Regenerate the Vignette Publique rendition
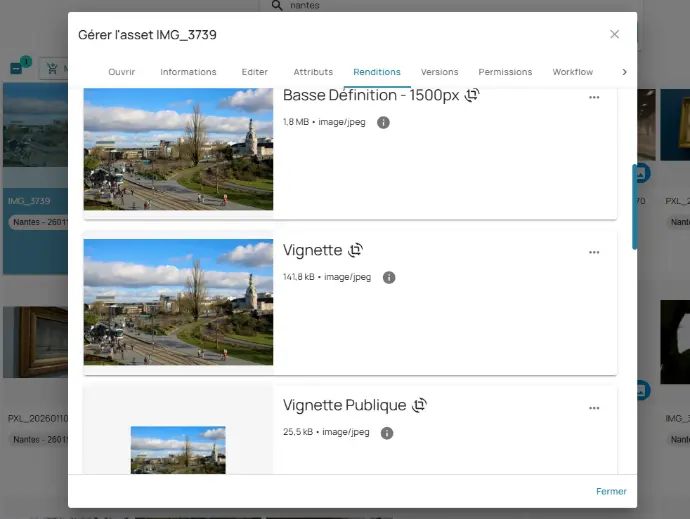Viewport: 690px width, 519px height. pos(419,405)
